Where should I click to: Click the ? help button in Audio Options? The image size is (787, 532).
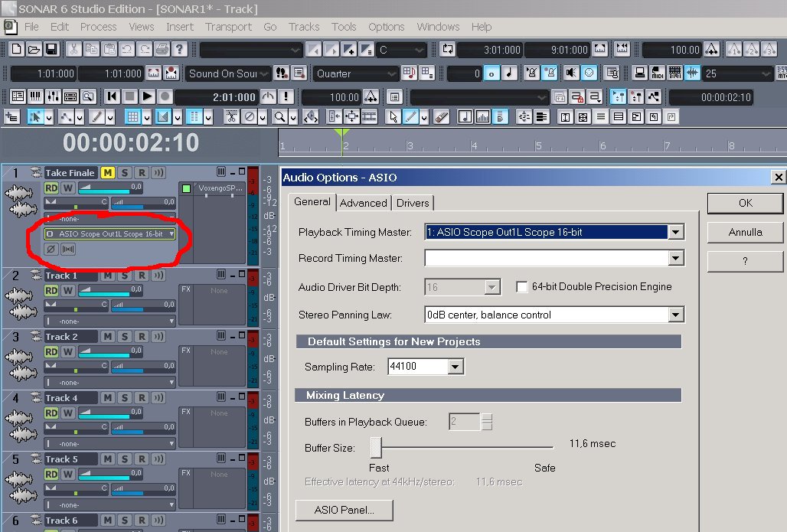746,261
